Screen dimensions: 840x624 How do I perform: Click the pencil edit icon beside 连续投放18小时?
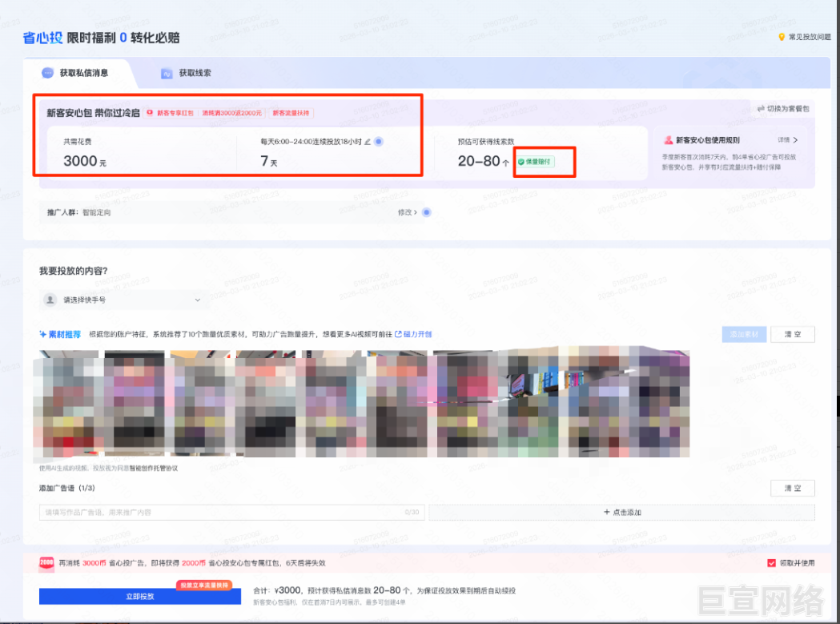click(x=368, y=142)
